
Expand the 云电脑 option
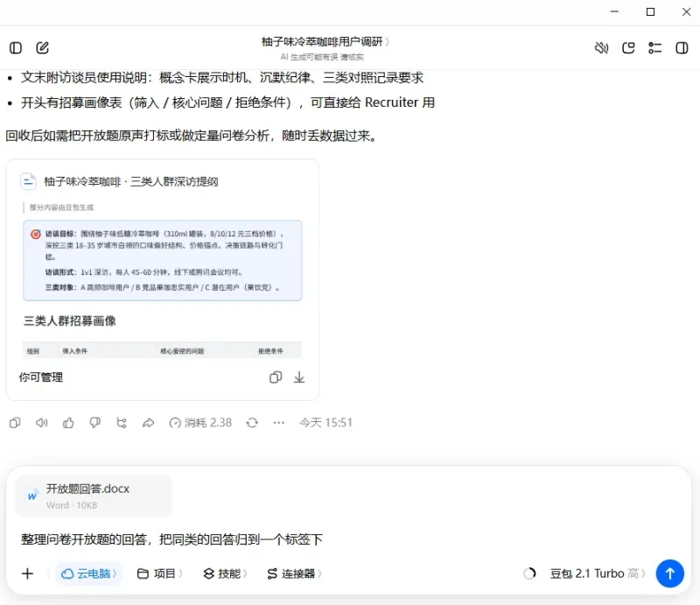(x=88, y=573)
